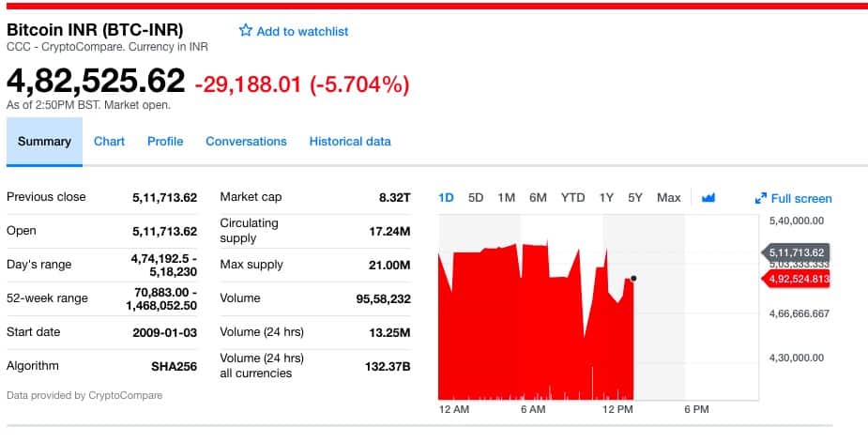The image size is (868, 442).
Task: Click the 'As of 2:50PM BST. Market open.' text
Action: point(88,105)
